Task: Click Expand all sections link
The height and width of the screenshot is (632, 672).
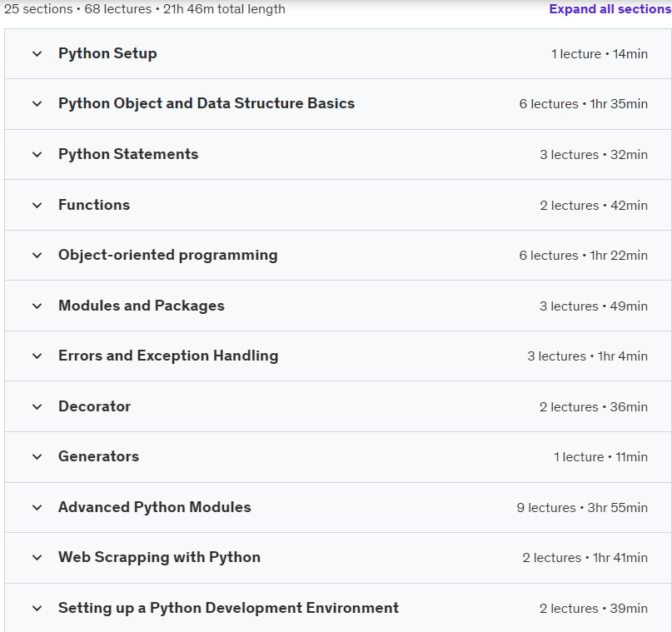Action: 610,9
